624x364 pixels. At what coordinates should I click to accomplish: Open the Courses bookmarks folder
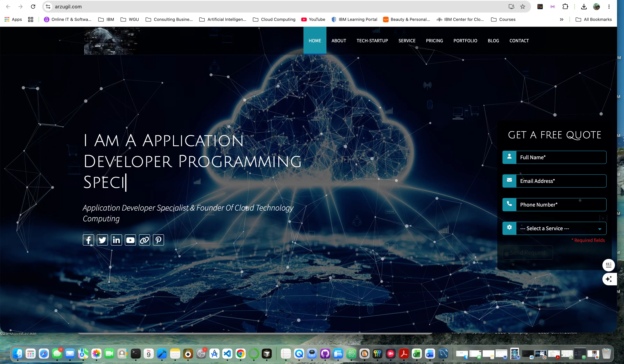click(503, 19)
